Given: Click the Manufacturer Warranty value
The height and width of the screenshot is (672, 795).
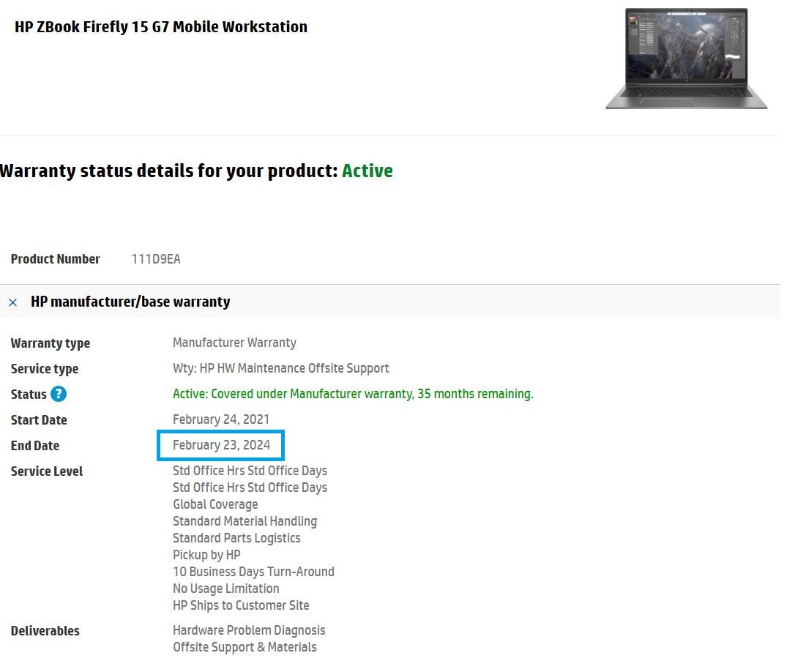Looking at the screenshot, I should click(x=234, y=343).
